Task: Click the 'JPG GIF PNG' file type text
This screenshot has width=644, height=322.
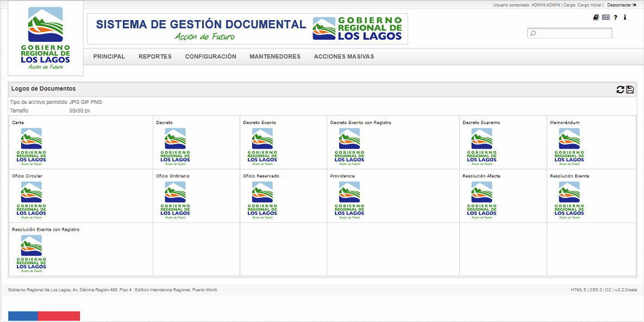Action: 85,102
